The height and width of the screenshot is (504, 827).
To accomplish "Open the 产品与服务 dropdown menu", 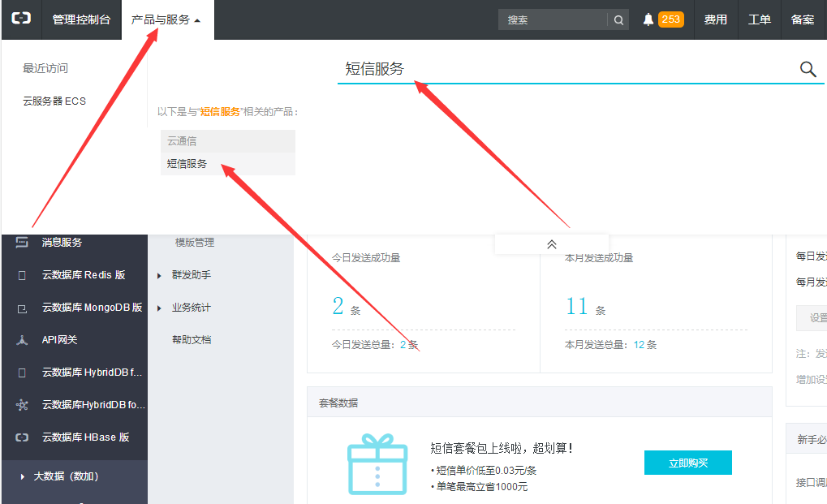I will point(166,20).
